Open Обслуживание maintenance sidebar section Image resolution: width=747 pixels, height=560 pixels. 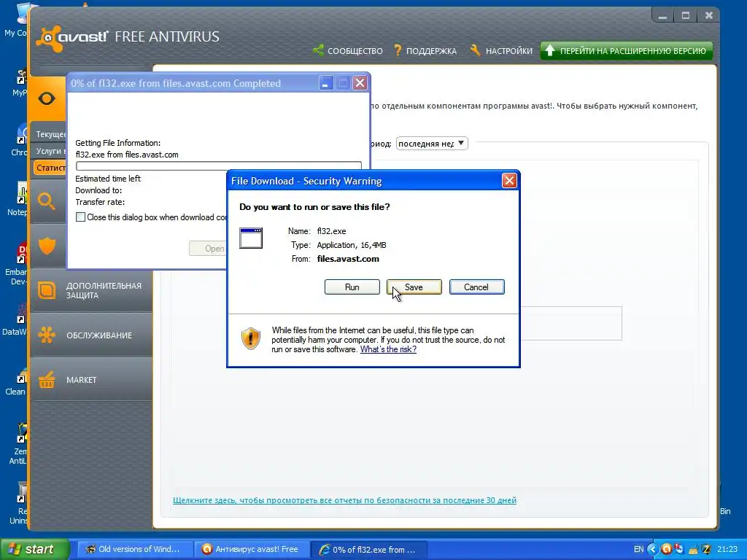(91, 335)
